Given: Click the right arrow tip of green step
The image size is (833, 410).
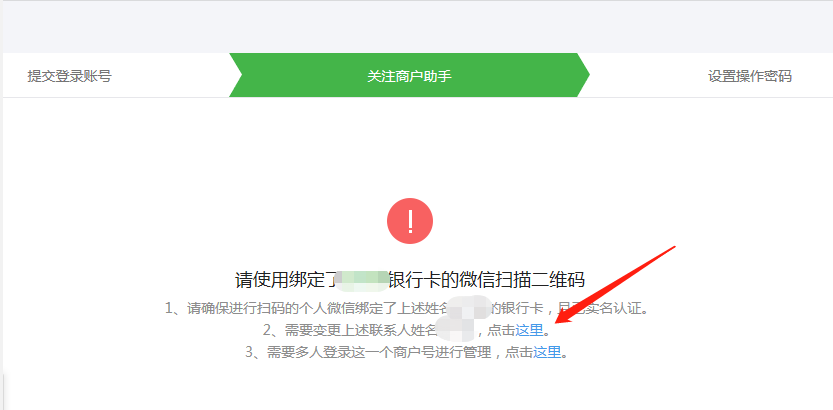Looking at the screenshot, I should [583, 75].
